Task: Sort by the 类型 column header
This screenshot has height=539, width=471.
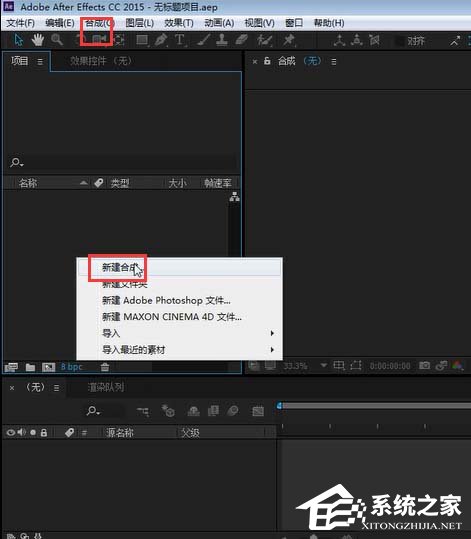Action: pos(120,183)
